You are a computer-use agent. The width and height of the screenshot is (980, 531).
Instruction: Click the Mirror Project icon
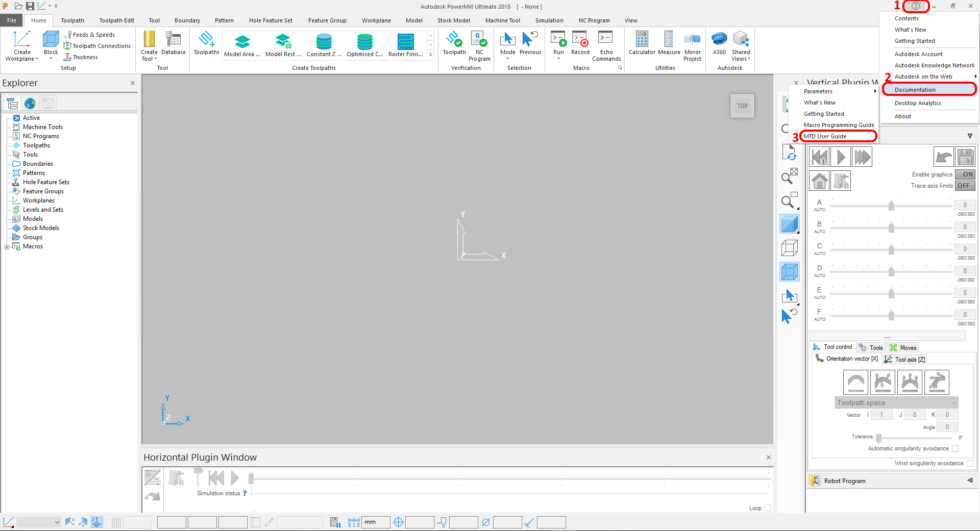692,40
